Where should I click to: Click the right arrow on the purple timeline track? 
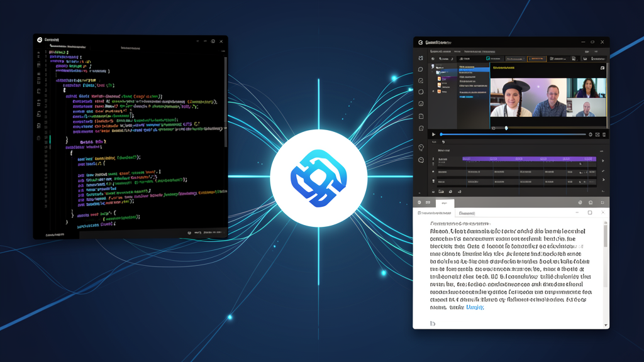tap(602, 161)
